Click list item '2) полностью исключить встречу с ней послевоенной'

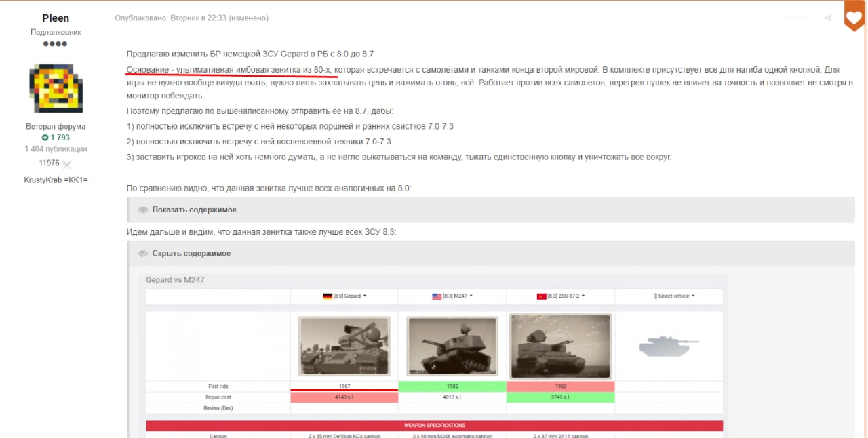coord(259,142)
